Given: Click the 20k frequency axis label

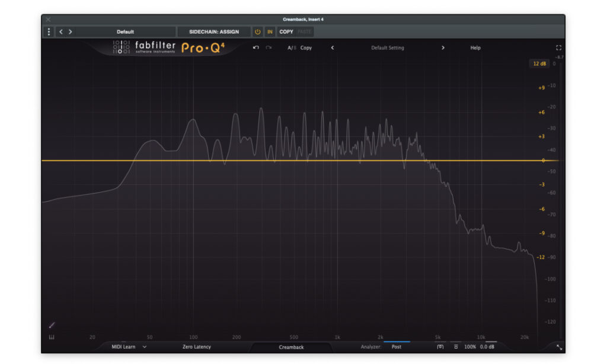Looking at the screenshot, I should coord(525,337).
